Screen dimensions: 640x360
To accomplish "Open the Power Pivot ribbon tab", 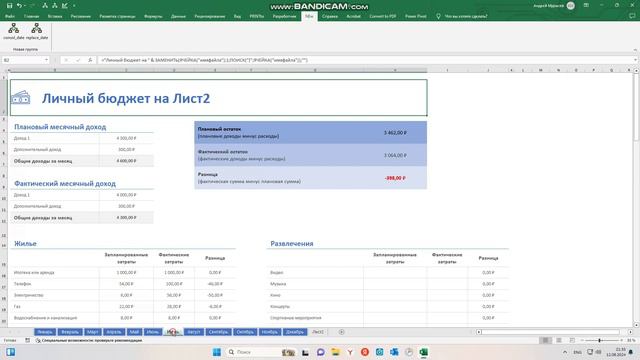I will (x=416, y=16).
